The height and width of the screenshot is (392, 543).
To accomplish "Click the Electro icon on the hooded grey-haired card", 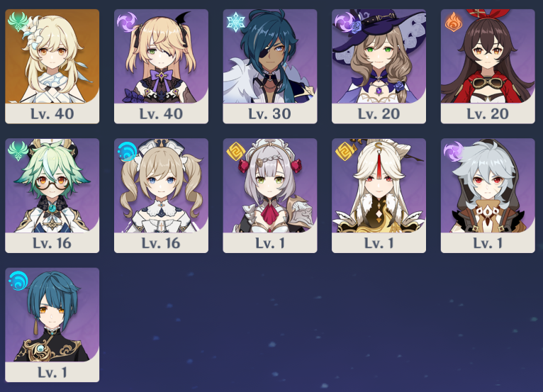I will 453,151.
